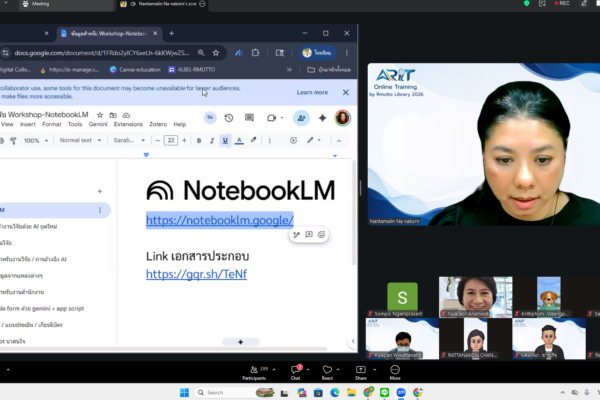600x400 pixels.
Task: Add emoji reaction to selected link
Action: click(321, 235)
